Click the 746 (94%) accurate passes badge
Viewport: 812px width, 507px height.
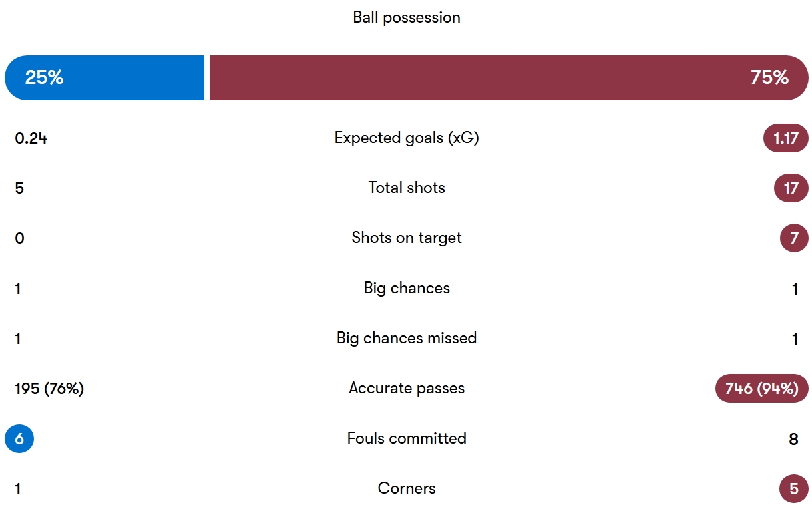(761, 389)
